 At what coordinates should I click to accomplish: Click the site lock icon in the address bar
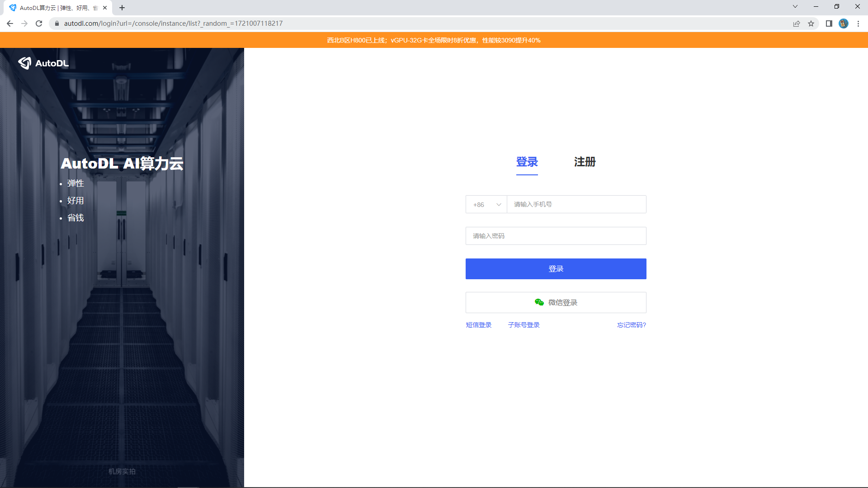[57, 23]
